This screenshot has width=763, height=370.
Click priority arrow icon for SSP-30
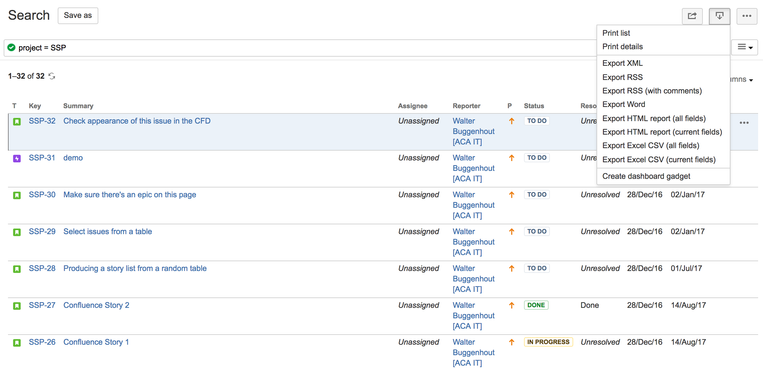pos(511,195)
